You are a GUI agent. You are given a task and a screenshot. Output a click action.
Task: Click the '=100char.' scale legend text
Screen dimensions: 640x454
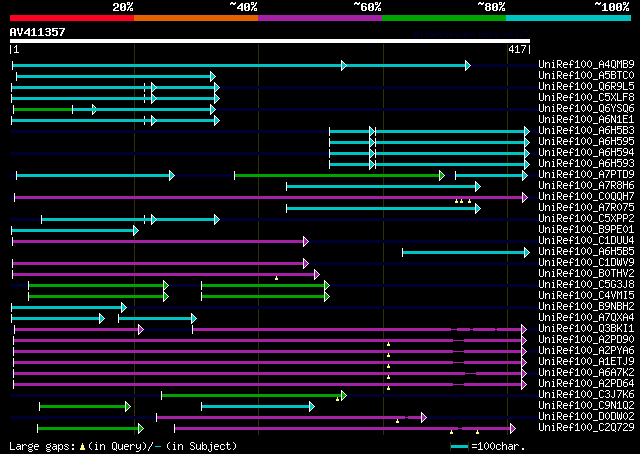click(x=498, y=446)
